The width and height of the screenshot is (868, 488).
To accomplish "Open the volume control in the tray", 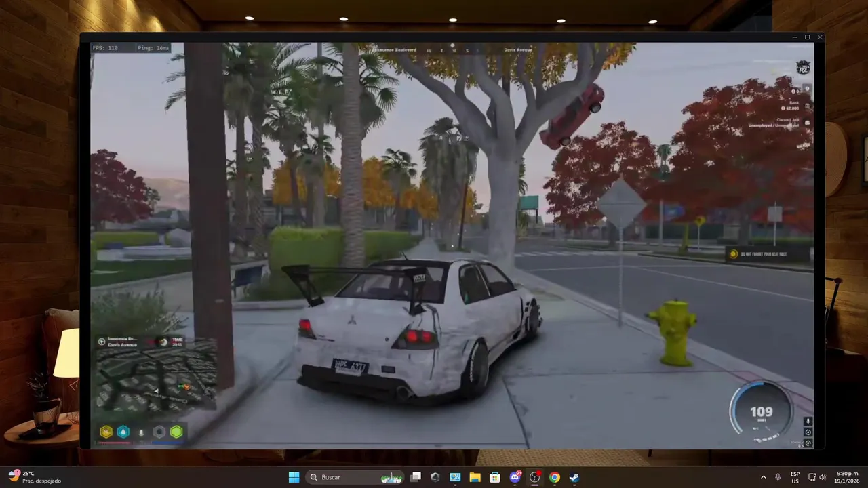I will (823, 477).
